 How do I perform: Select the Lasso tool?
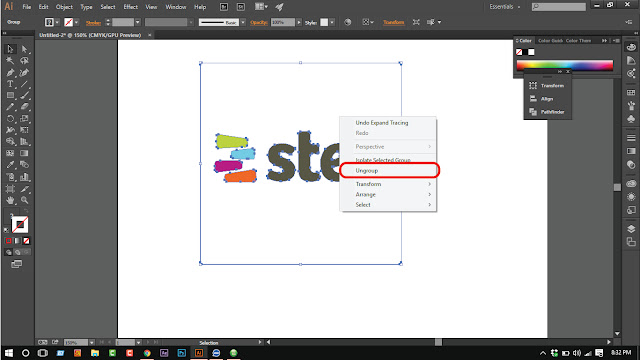pos(24,61)
